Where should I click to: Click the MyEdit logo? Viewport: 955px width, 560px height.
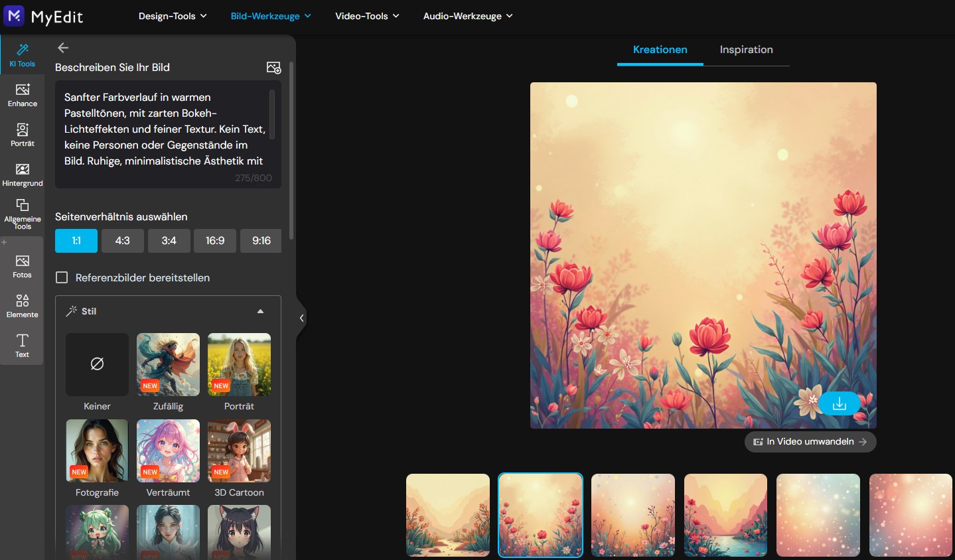tap(43, 16)
